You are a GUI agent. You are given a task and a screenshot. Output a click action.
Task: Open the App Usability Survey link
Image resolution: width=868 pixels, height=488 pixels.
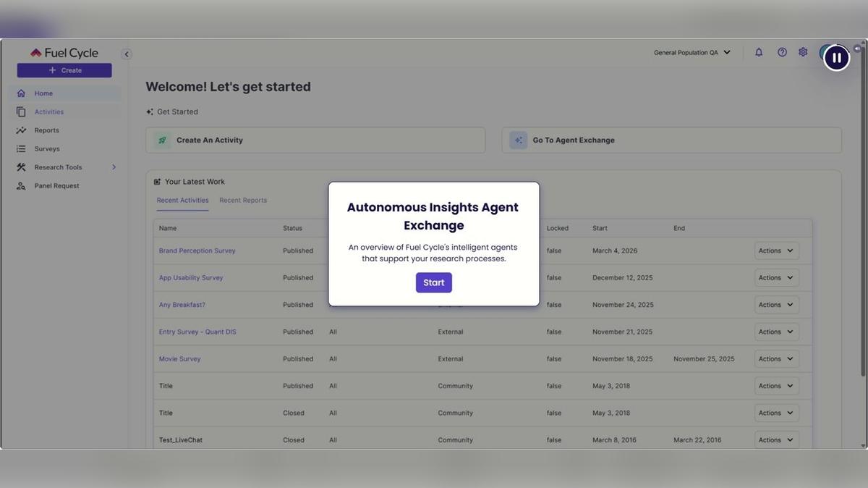pos(191,277)
